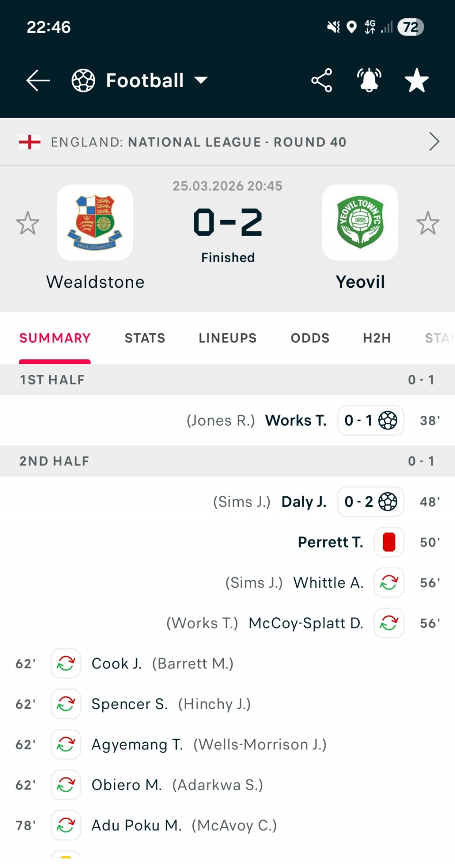Open scorer Works T. player link
The height and width of the screenshot is (868, 455).
(296, 420)
